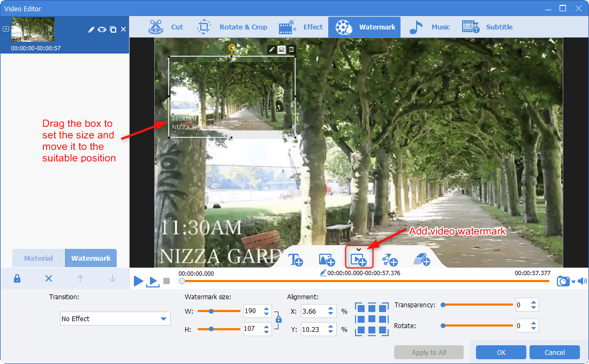The image size is (589, 364).
Task: Click the add shape watermark icon
Action: pos(390,260)
